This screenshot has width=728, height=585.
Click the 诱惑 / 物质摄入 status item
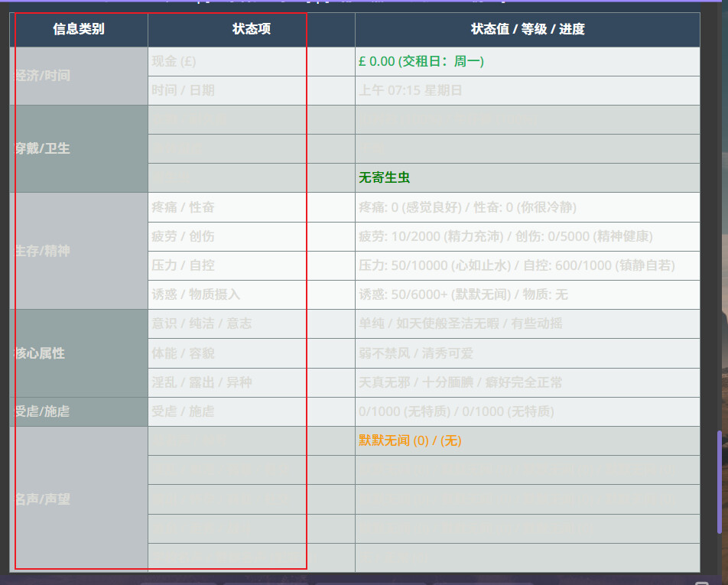(251, 294)
